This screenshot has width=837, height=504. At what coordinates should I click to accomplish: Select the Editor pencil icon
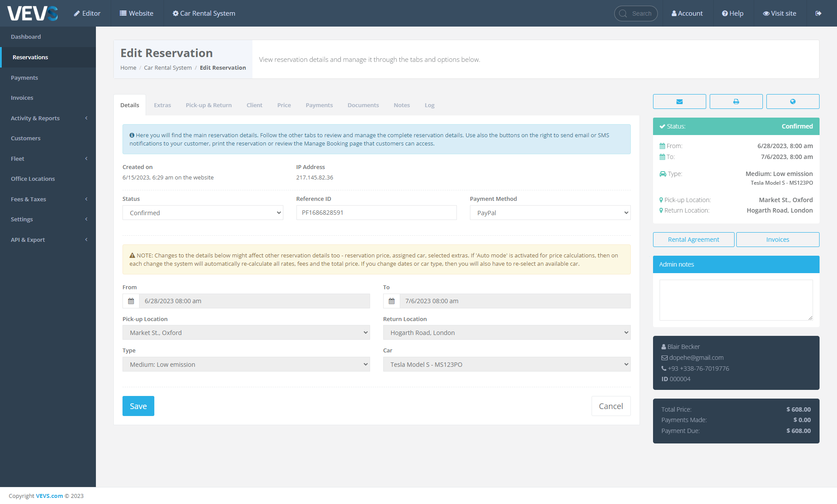tap(87, 13)
